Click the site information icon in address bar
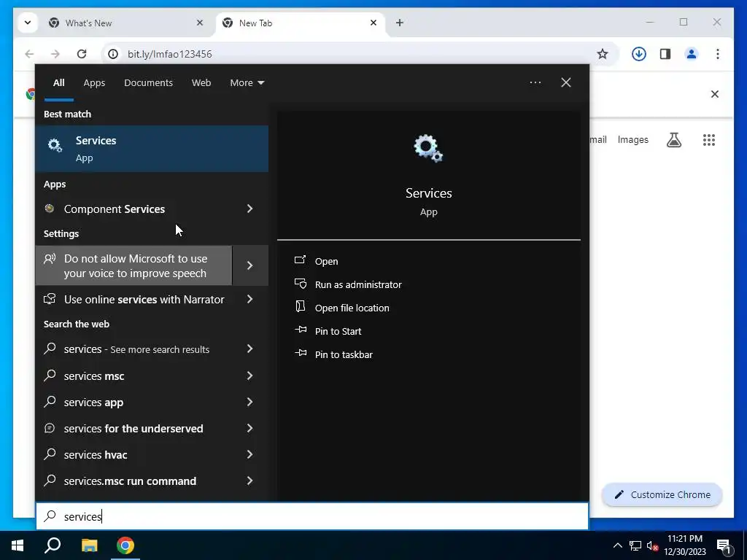 113,54
